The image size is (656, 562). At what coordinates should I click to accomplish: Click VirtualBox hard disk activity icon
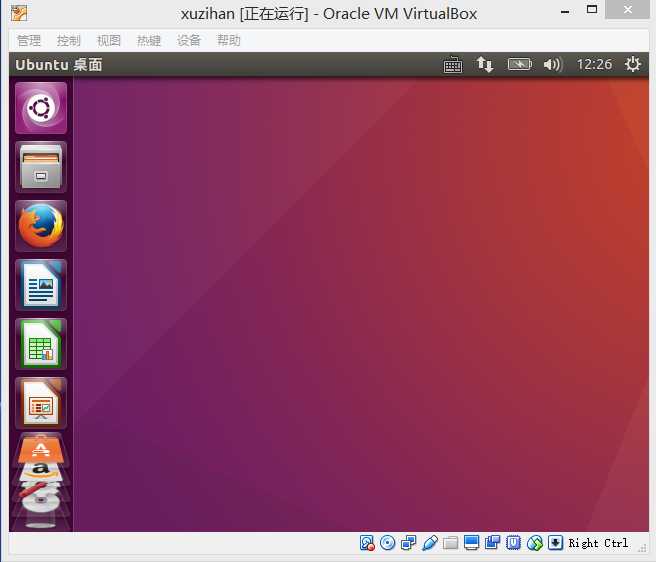[x=367, y=543]
